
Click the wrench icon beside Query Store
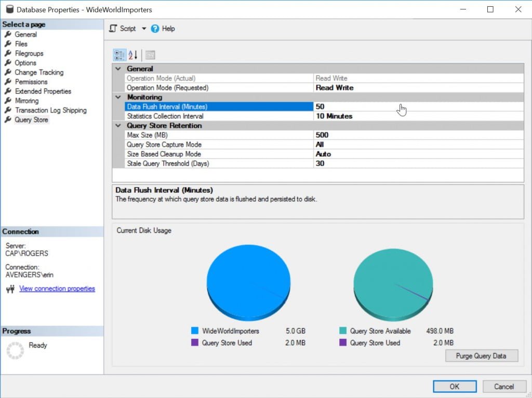pos(8,120)
